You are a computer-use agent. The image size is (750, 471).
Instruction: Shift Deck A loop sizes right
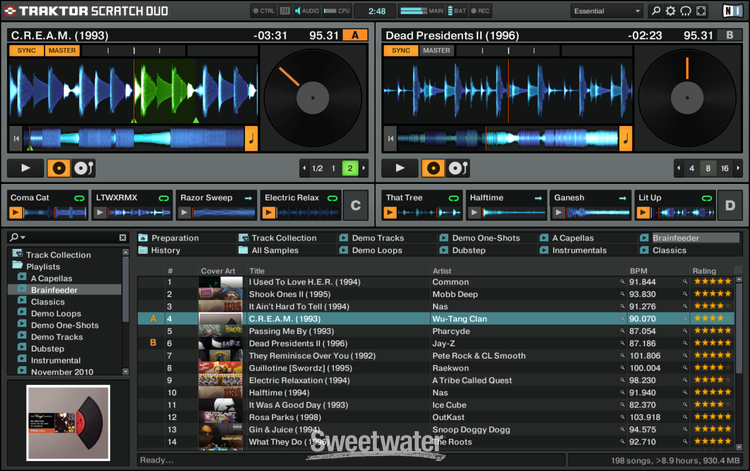(364, 168)
